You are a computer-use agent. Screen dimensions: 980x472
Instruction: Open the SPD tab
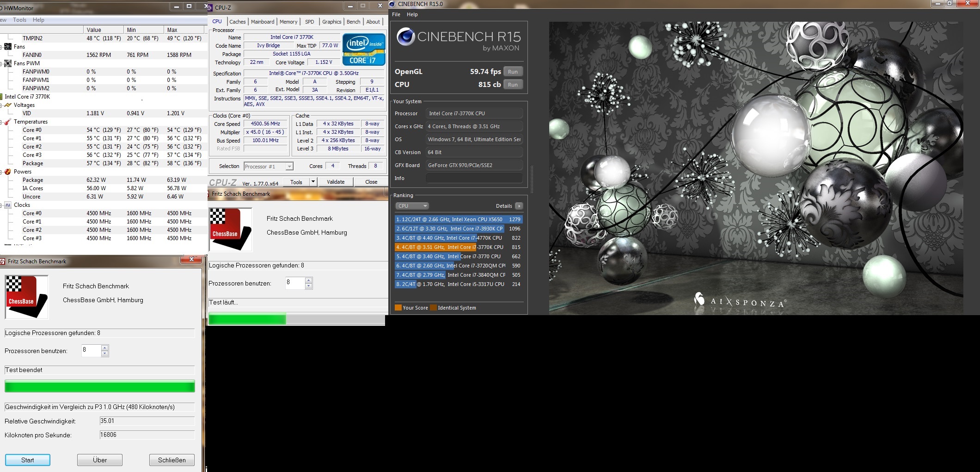click(310, 22)
